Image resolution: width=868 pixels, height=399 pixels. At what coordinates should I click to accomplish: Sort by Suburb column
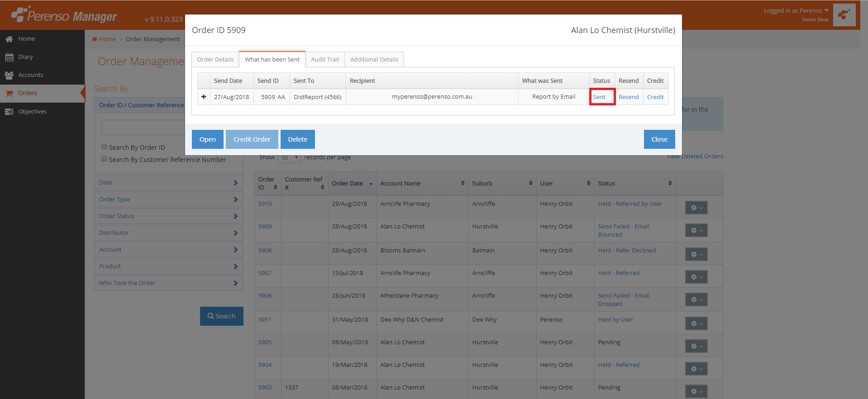pos(502,183)
